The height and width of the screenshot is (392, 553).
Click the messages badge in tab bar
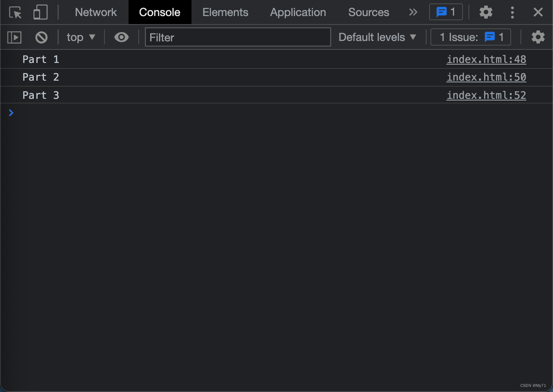446,12
